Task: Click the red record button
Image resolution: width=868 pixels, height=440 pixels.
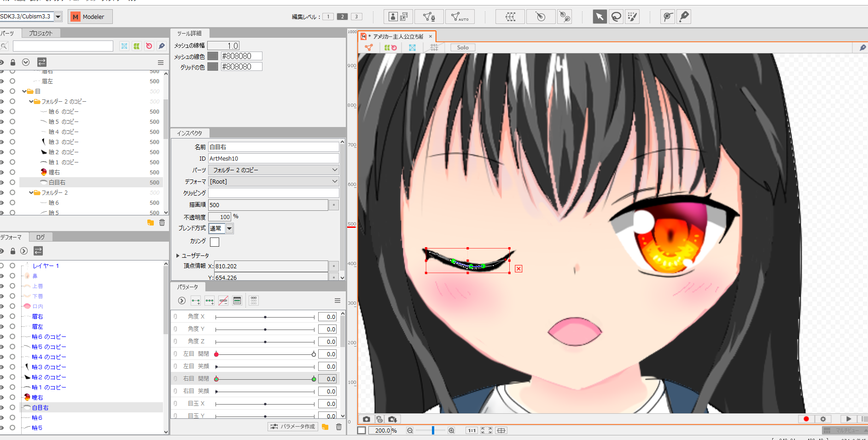Action: point(806,419)
